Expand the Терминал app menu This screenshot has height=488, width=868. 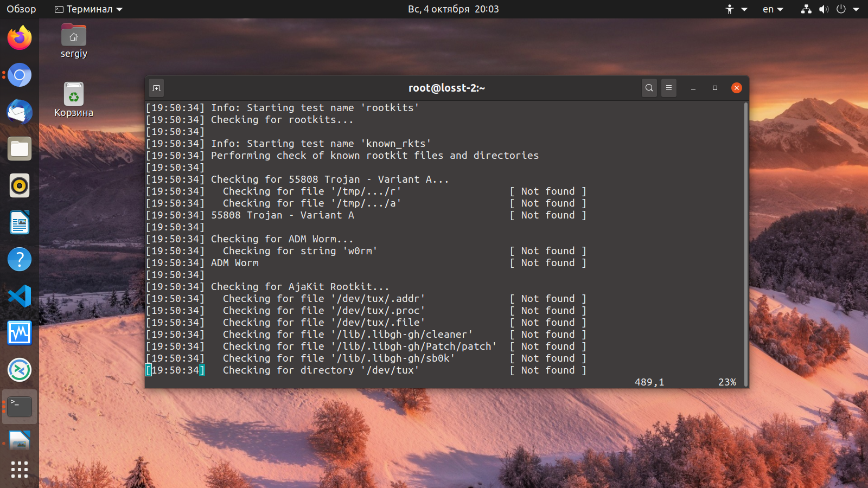[x=88, y=9]
